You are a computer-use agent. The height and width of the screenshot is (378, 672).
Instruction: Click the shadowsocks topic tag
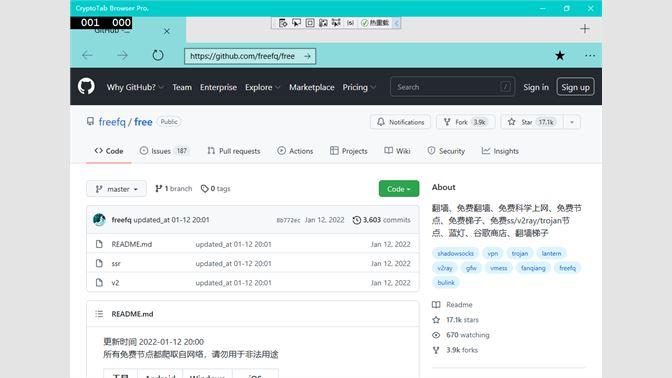click(x=455, y=253)
